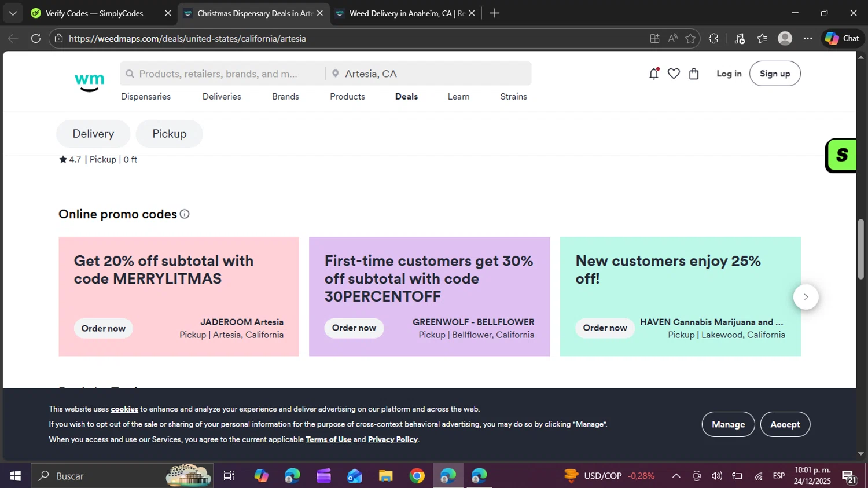
Task: Open the notification center icon
Action: [x=849, y=476]
